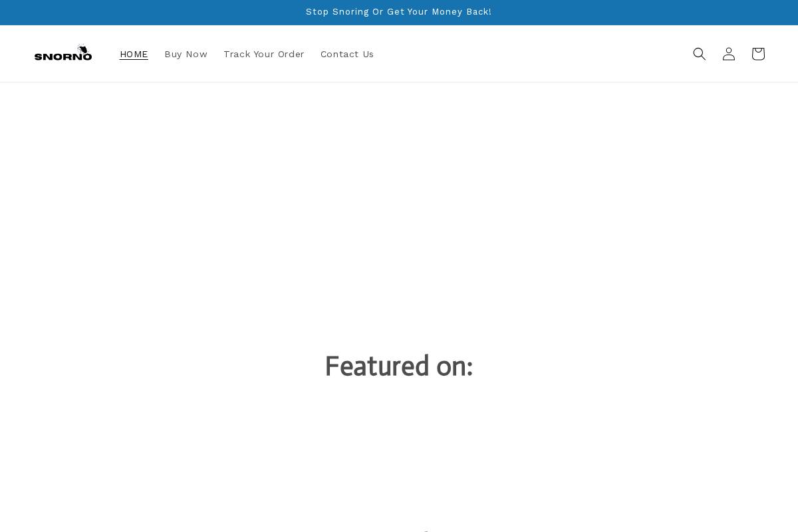798x532 pixels.
Task: Click the Snorno logo
Action: click(63, 53)
